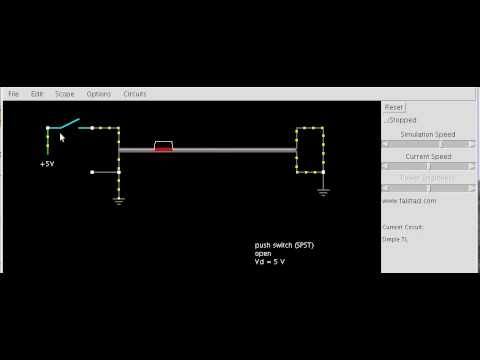
Task: Open the File menu
Action: 14,94
